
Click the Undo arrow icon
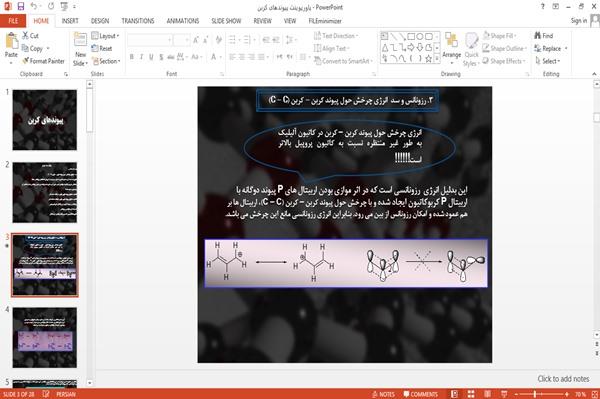point(33,6)
